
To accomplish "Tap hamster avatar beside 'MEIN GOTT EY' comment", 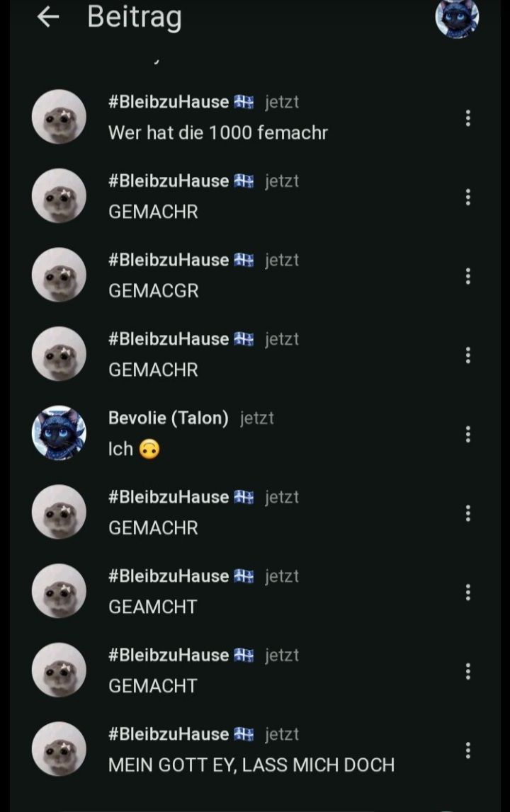I will tap(59, 749).
